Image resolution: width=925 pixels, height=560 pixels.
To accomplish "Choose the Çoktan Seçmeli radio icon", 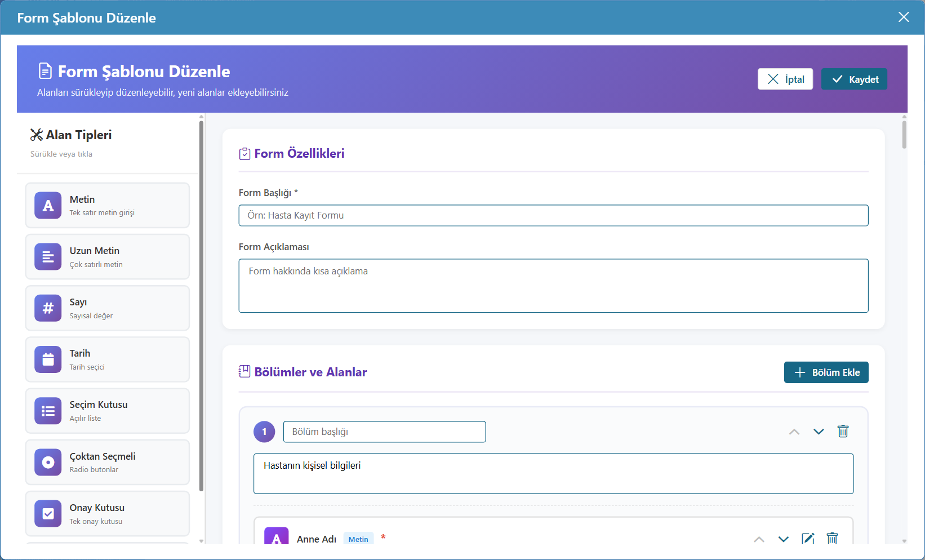I will [48, 463].
